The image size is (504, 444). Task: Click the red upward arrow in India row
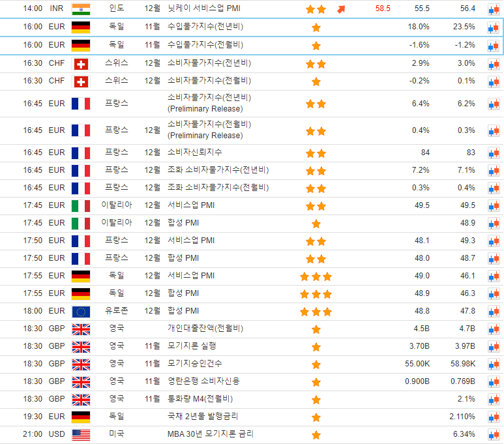point(341,9)
